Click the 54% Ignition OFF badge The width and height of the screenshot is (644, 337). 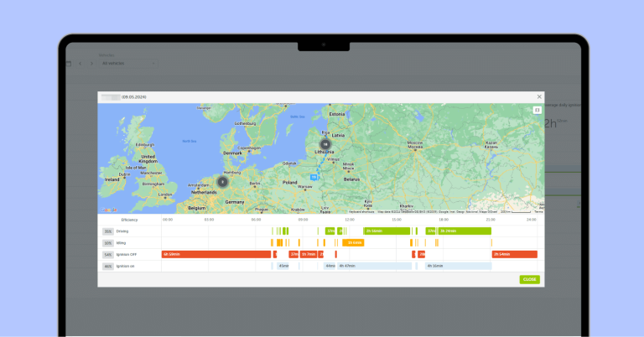click(108, 254)
